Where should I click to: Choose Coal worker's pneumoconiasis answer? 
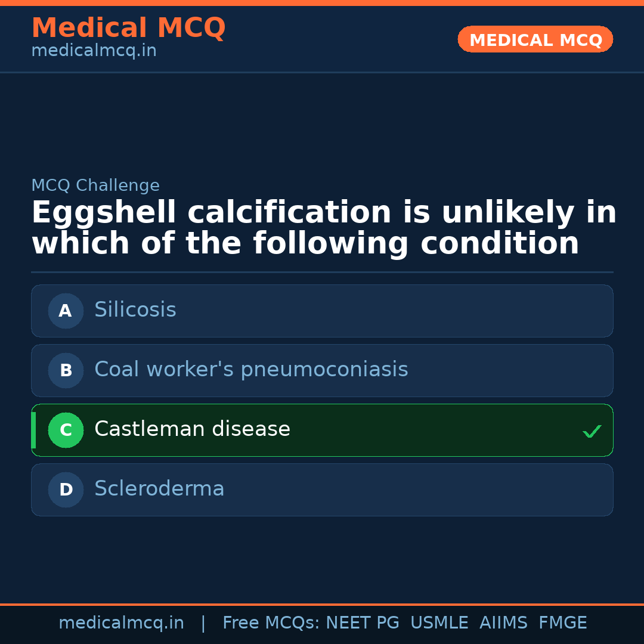point(322,370)
